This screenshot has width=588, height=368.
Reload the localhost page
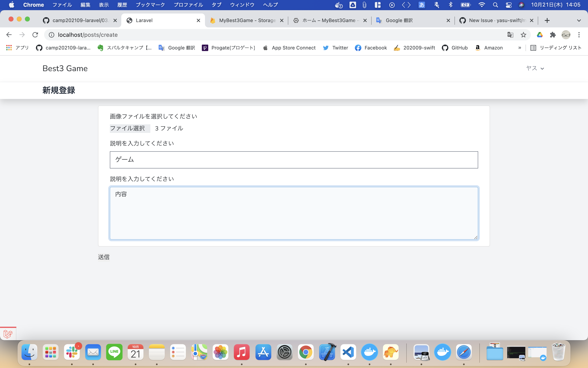tap(35, 35)
